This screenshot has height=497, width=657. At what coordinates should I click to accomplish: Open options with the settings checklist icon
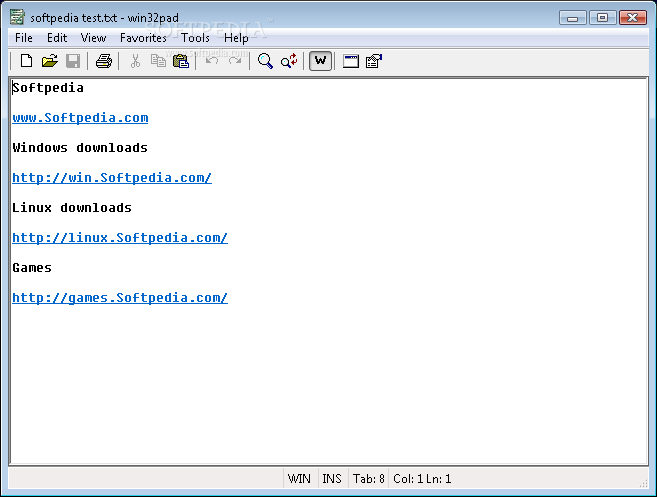374,61
